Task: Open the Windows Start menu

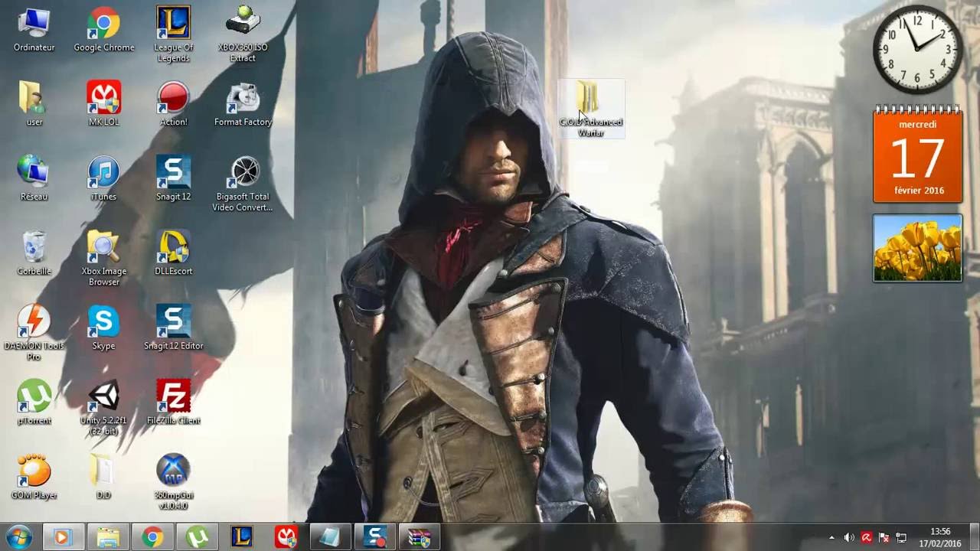Action: tap(18, 537)
